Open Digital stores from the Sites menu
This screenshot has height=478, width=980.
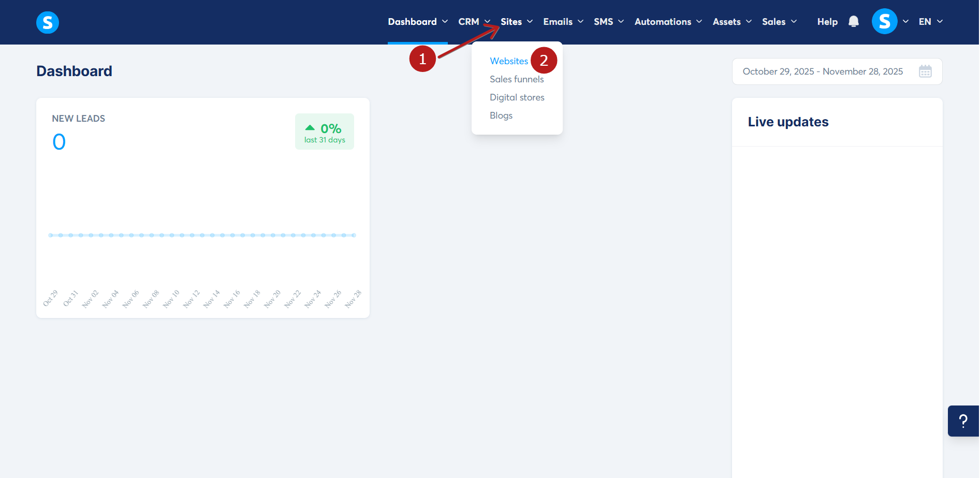[x=517, y=97]
